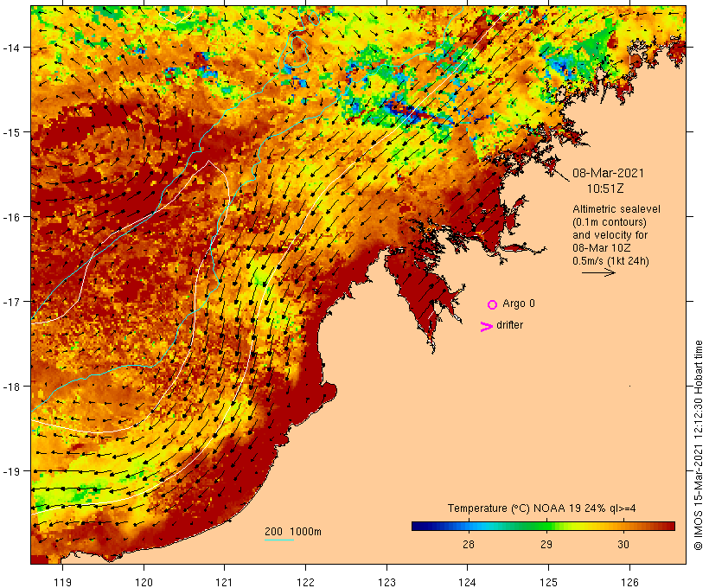Click the longitude label 125
The image size is (709, 588).
point(548,582)
